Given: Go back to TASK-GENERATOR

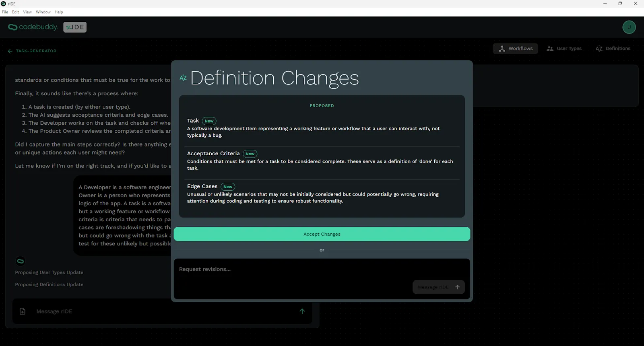Looking at the screenshot, I should (32, 51).
